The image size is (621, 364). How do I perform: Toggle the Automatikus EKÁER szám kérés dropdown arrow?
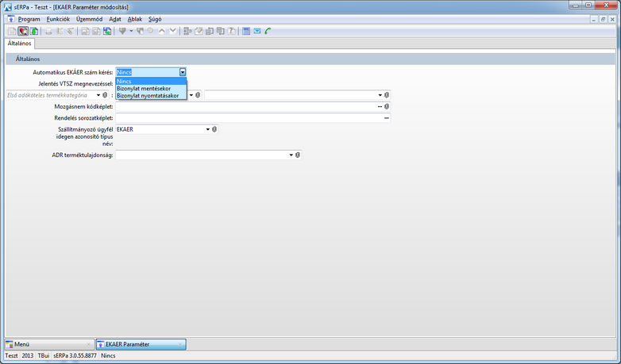coord(182,72)
